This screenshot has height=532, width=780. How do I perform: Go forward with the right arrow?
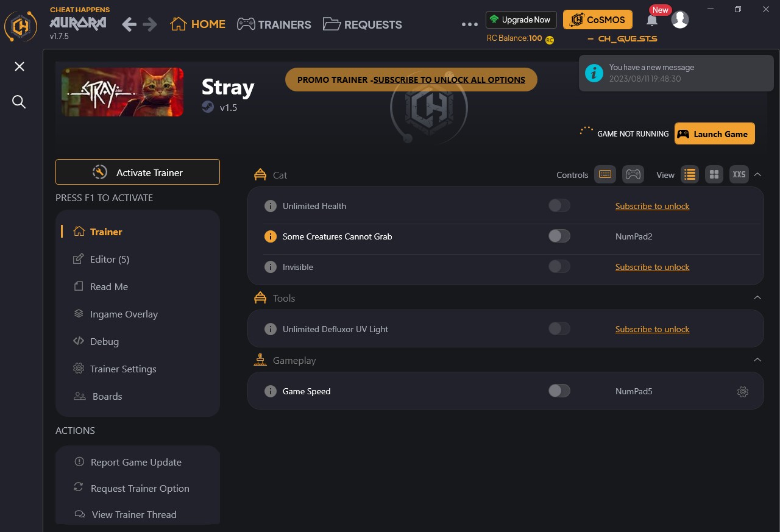click(150, 24)
